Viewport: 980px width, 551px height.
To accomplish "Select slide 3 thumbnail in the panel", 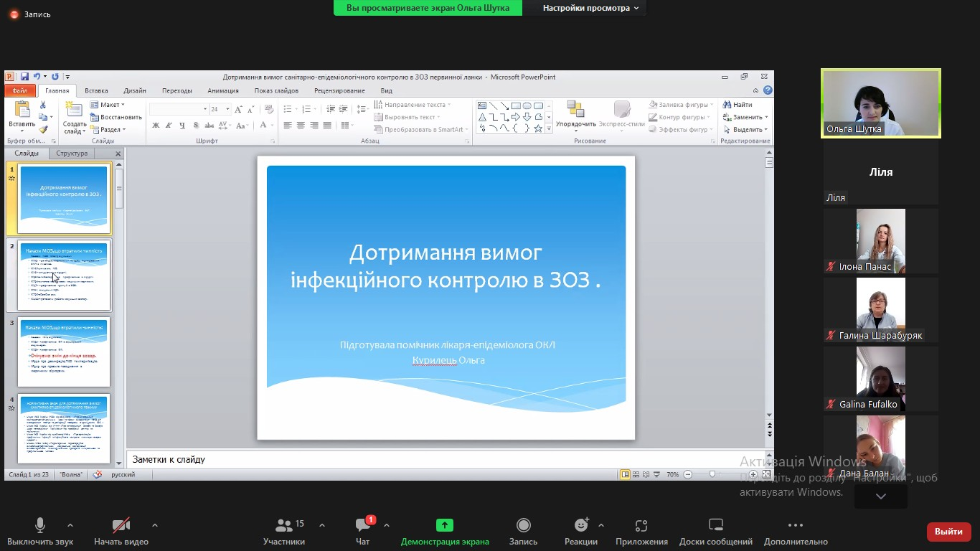I will [x=64, y=352].
